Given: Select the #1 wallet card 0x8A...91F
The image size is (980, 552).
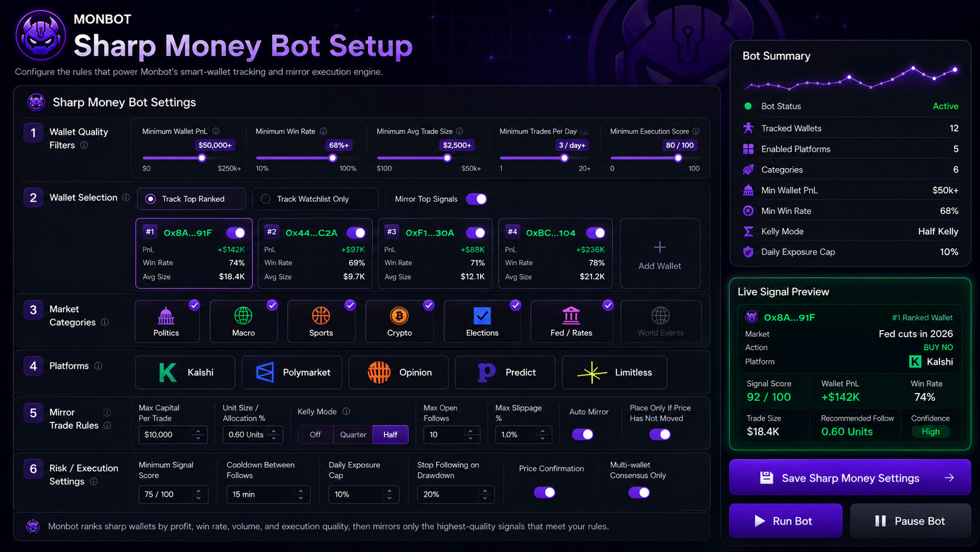Looking at the screenshot, I should coord(194,253).
